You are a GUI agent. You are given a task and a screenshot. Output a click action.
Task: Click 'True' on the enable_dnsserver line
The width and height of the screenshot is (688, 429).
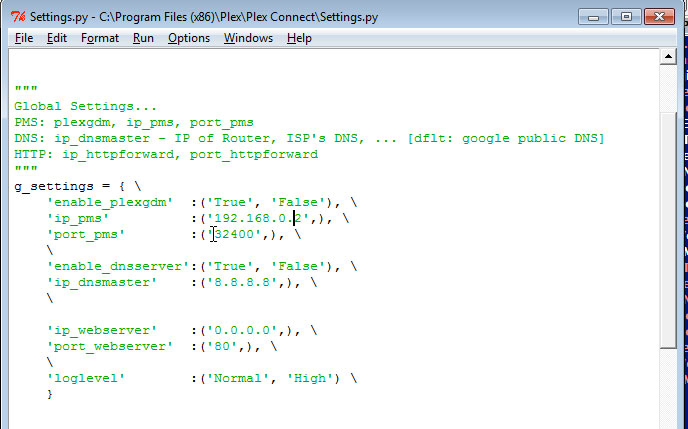coord(229,266)
